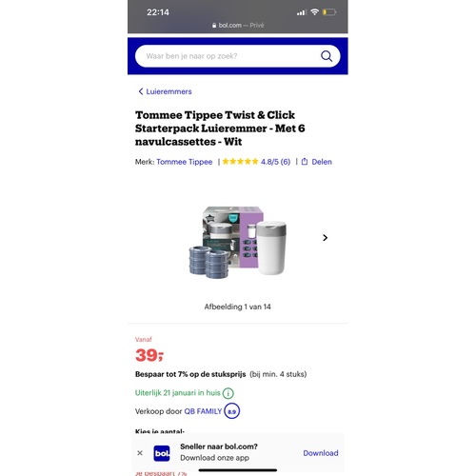476x476 pixels.
Task: Select the Delen share link
Action: coord(322,162)
